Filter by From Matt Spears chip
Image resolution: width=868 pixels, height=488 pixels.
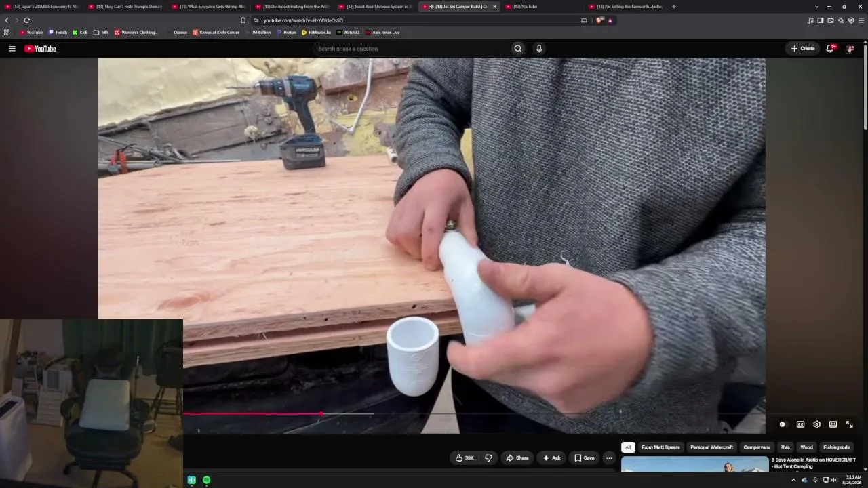click(x=660, y=447)
